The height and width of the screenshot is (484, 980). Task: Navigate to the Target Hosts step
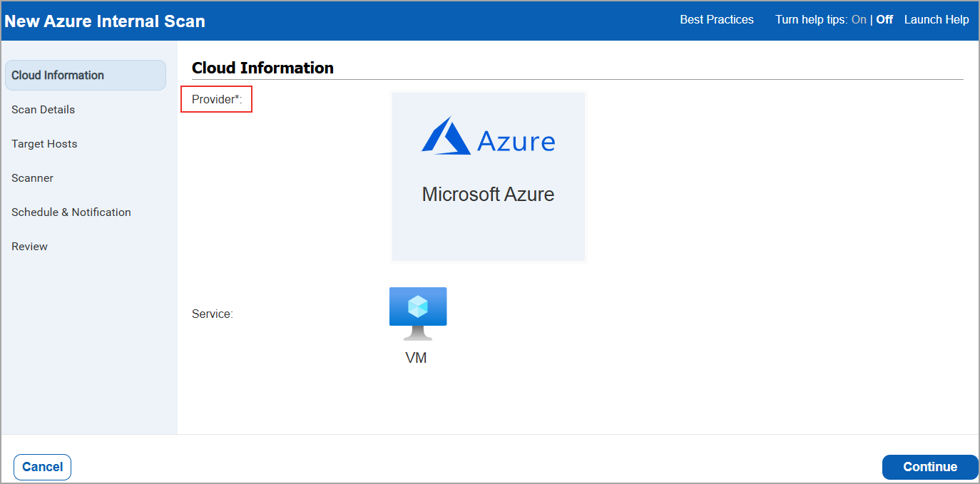pos(44,143)
